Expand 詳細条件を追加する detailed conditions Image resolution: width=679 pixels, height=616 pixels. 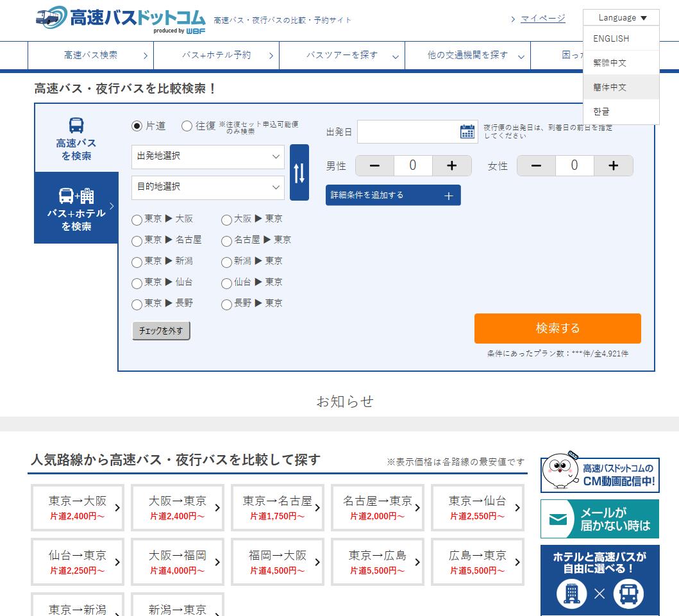pyautogui.click(x=392, y=195)
